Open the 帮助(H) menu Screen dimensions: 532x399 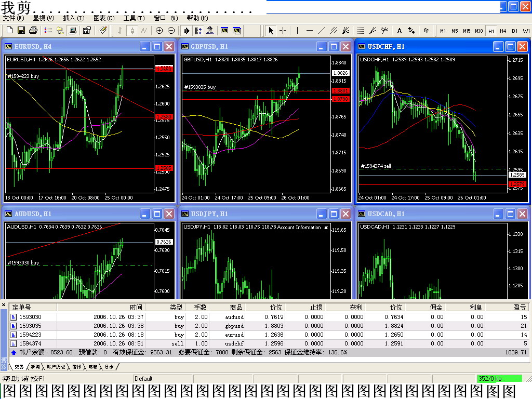click(197, 18)
